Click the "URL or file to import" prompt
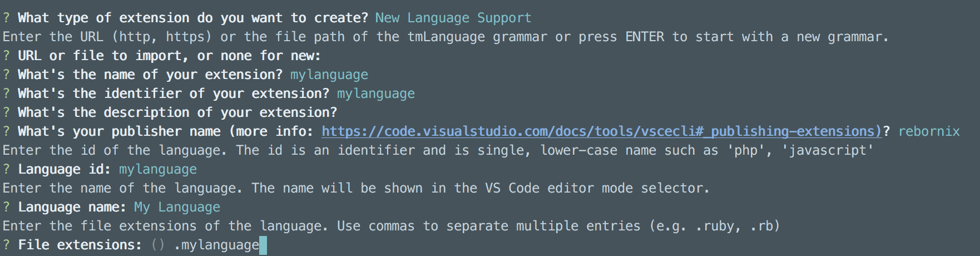 point(169,56)
